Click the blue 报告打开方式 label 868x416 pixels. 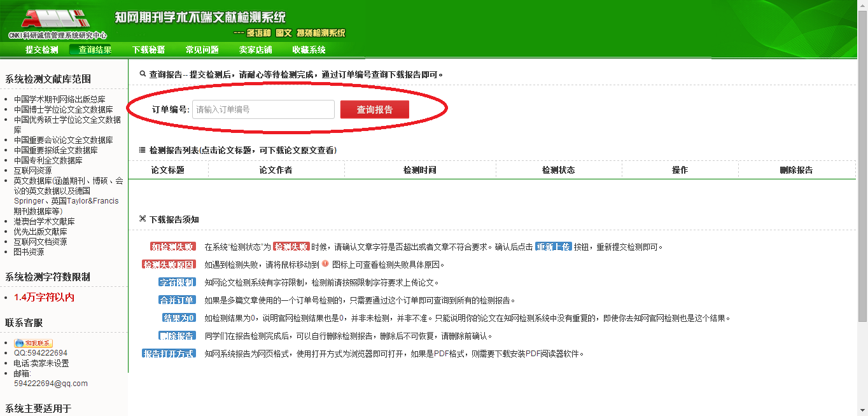pos(169,354)
